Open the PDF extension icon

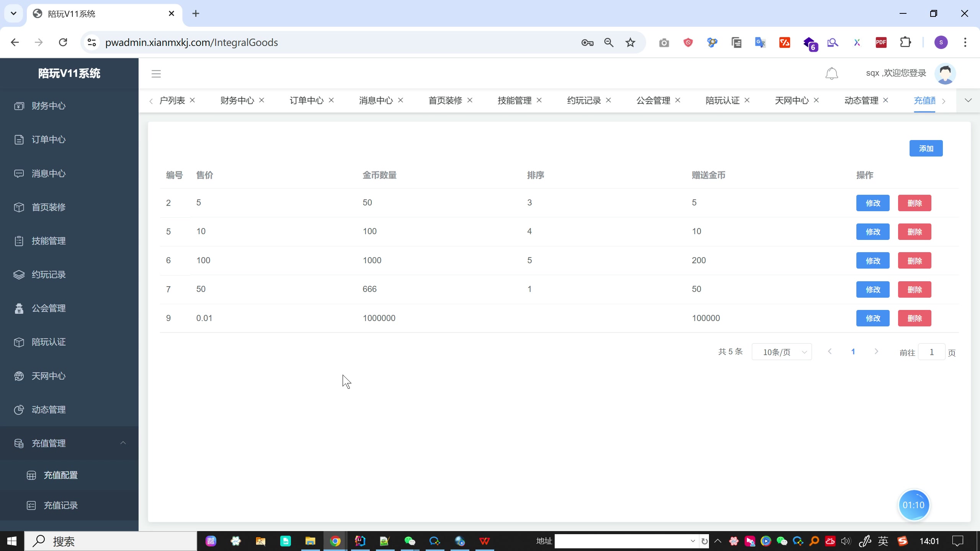click(881, 42)
